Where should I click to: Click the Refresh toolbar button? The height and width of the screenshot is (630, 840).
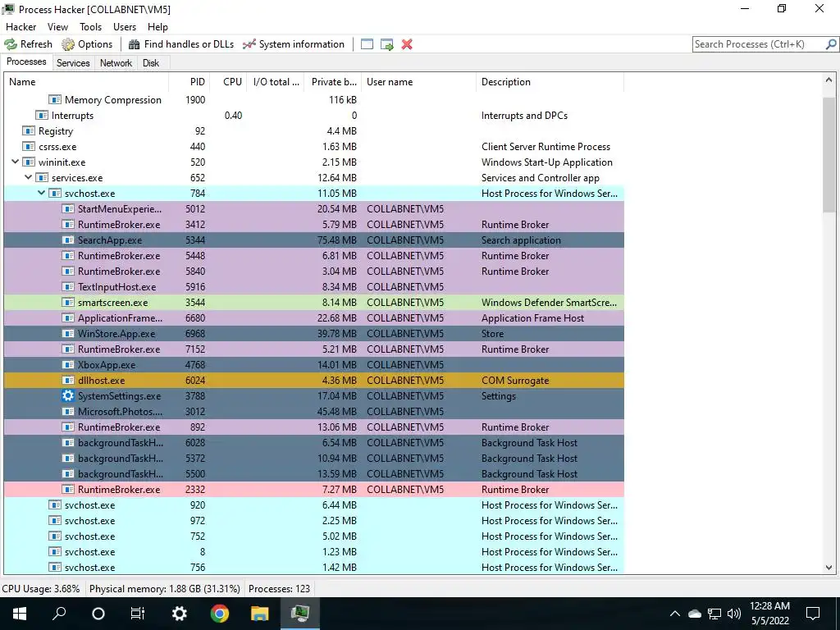point(29,44)
